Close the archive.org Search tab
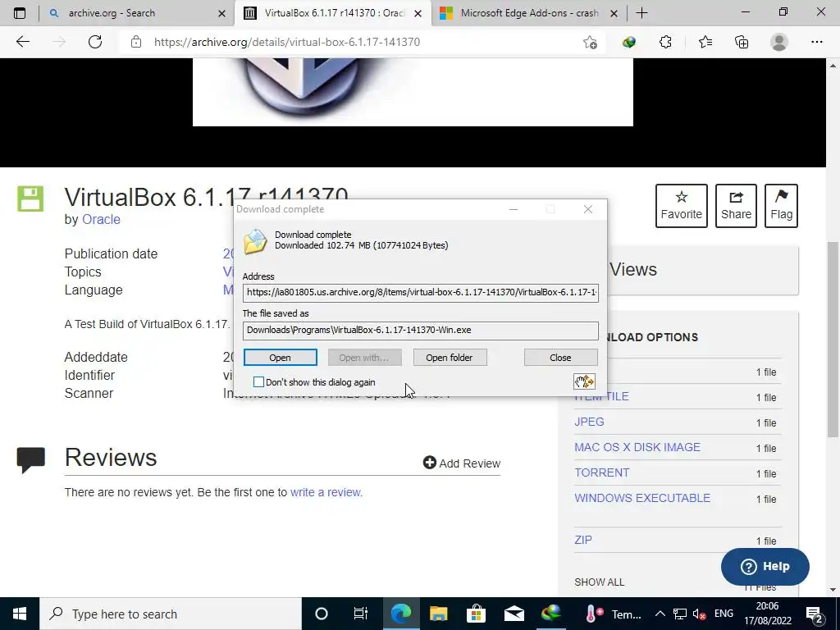The height and width of the screenshot is (630, 840). [221, 13]
